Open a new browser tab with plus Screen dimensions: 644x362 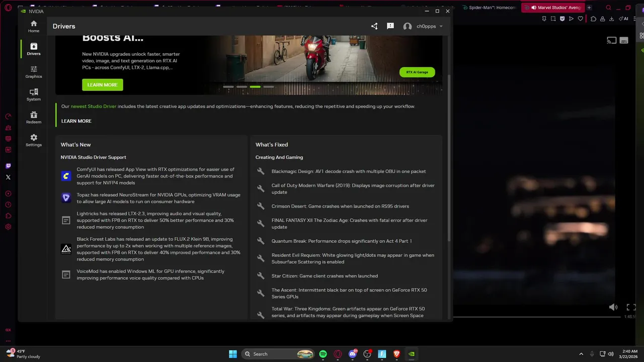[589, 8]
